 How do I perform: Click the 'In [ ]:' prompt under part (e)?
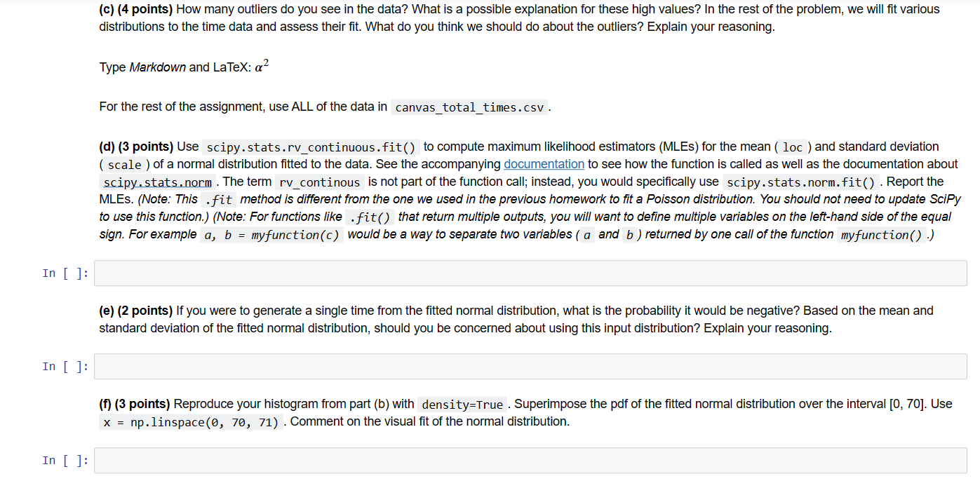point(65,366)
